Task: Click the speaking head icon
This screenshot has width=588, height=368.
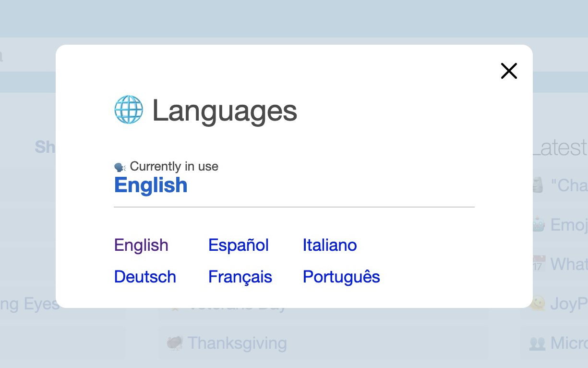Action: click(x=120, y=167)
